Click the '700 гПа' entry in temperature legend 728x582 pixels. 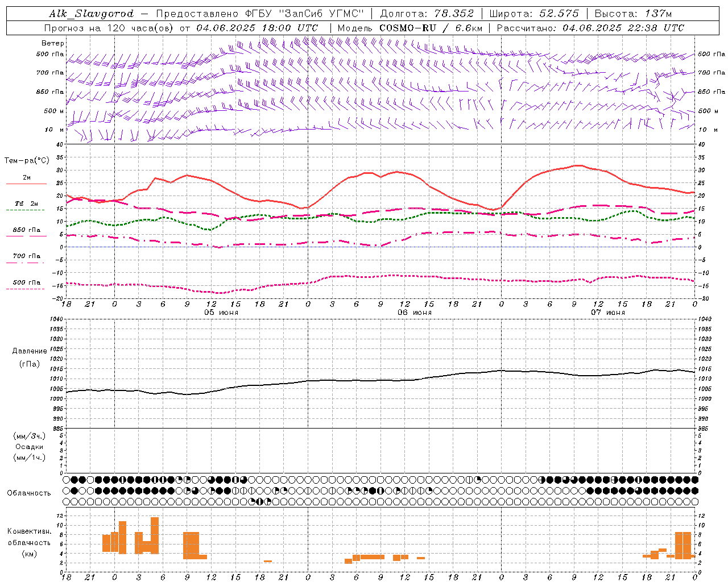[27, 256]
